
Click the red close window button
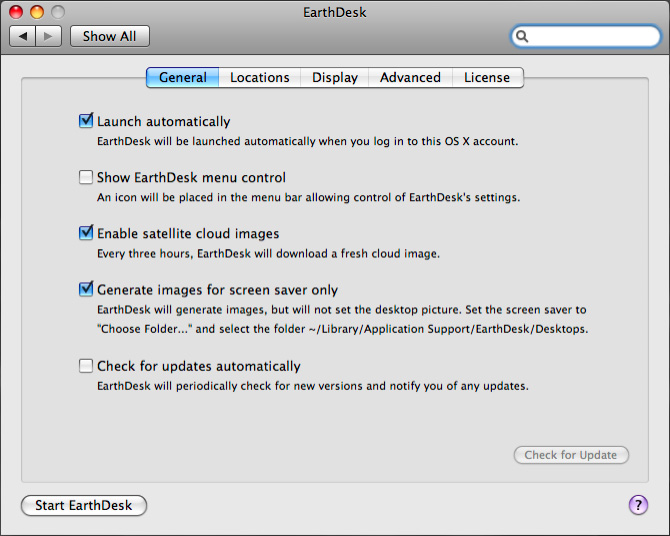(x=16, y=12)
